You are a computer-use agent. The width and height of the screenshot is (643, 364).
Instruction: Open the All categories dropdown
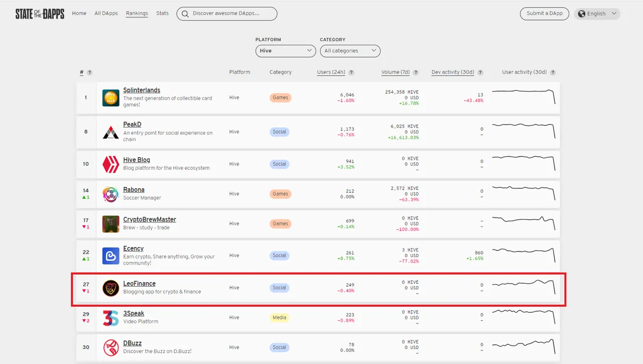[350, 51]
